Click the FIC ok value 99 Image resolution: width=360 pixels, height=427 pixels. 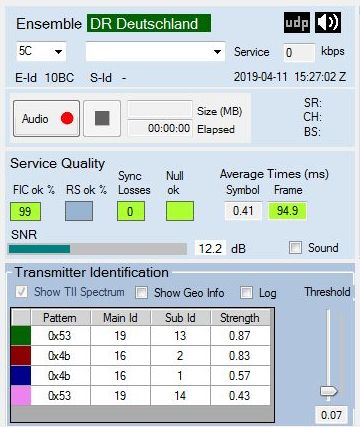click(25, 211)
